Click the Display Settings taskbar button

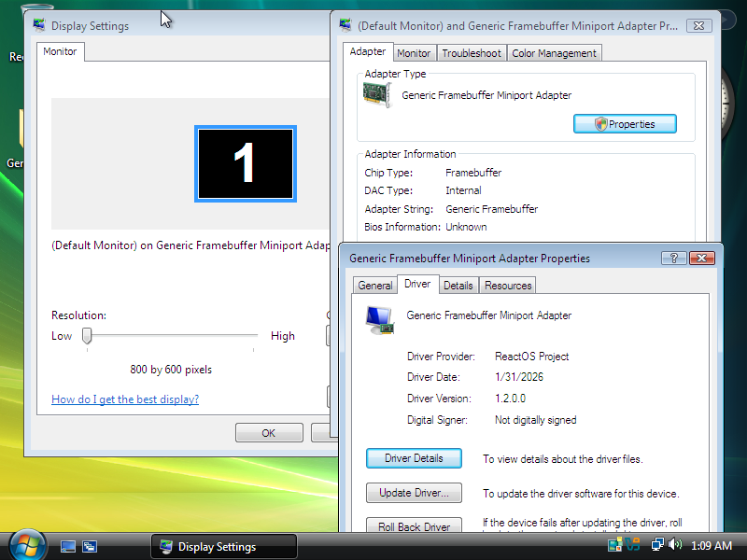click(224, 545)
